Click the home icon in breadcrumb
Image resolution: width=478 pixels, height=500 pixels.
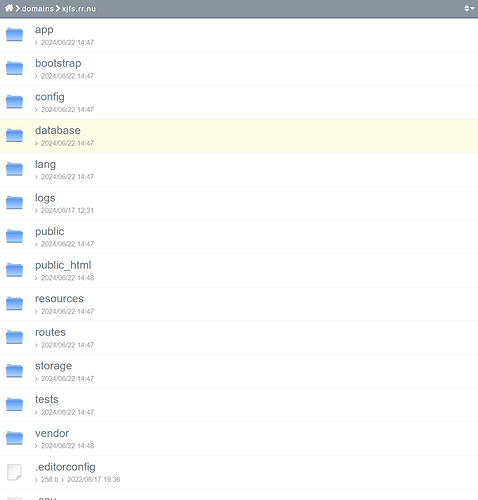click(x=9, y=8)
